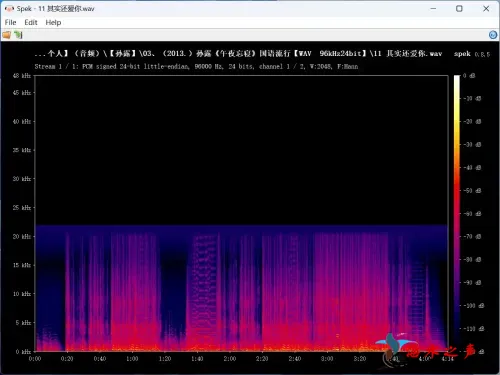
Task: Minimize the Spek window
Action: 433,9
